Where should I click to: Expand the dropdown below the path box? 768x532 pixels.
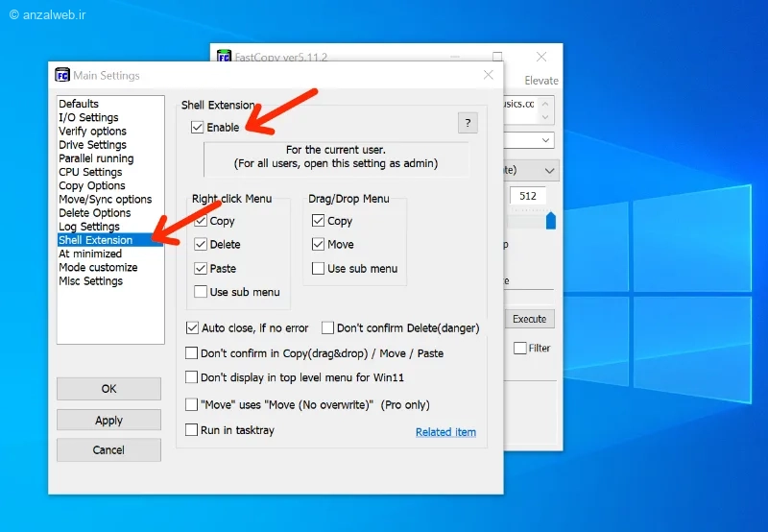coord(545,140)
